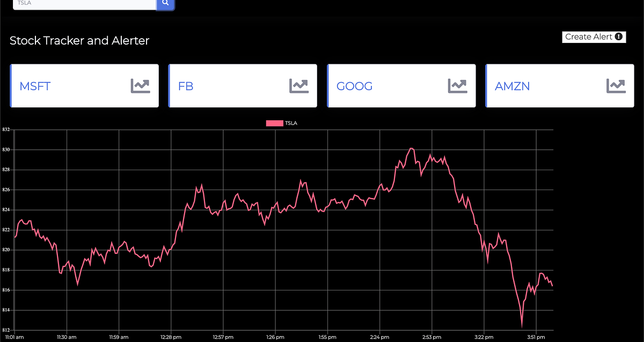The width and height of the screenshot is (644, 342).
Task: Click the exclamation icon in Create Alert
Action: 619,37
